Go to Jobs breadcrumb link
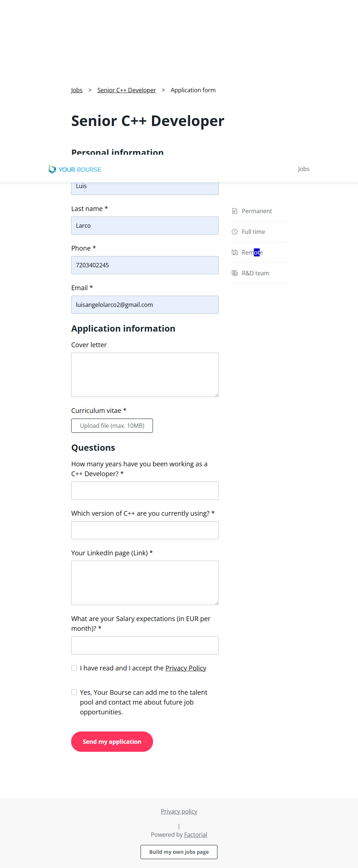This screenshot has width=358, height=868. (x=77, y=90)
